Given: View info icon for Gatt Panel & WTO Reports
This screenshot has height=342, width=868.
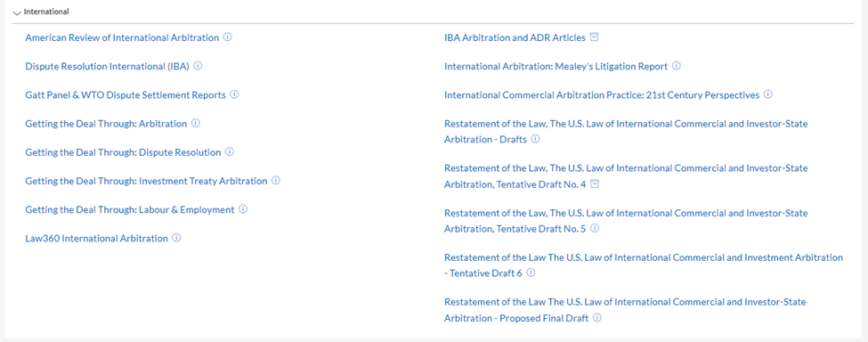Looking at the screenshot, I should pos(234,94).
